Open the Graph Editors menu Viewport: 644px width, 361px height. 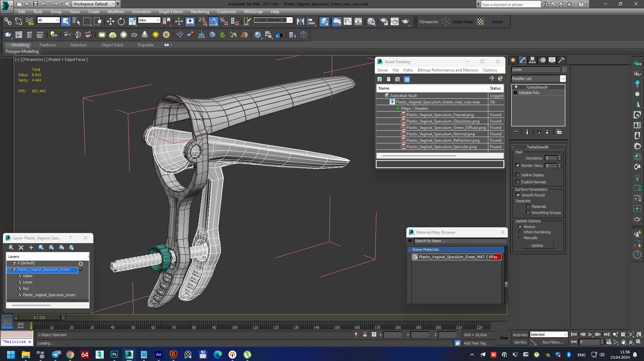(x=171, y=11)
